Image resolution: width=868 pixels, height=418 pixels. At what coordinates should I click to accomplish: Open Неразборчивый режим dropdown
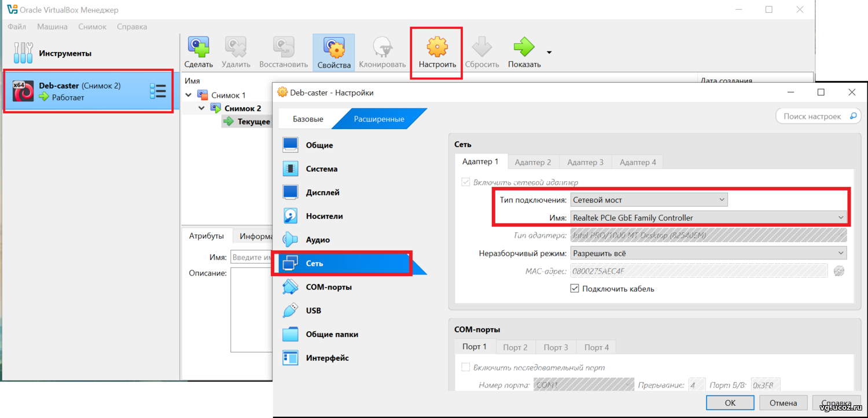tap(708, 253)
